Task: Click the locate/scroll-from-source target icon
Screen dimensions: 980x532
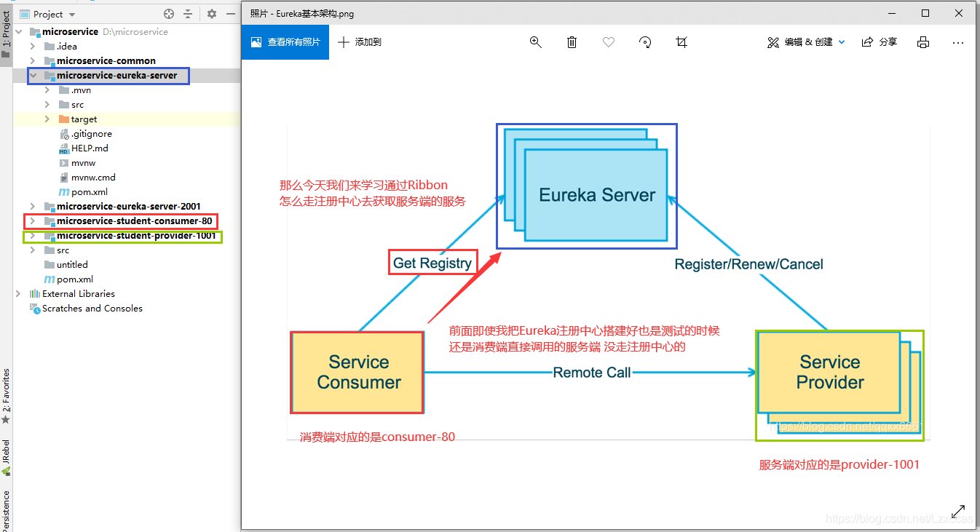Action: 169,14
